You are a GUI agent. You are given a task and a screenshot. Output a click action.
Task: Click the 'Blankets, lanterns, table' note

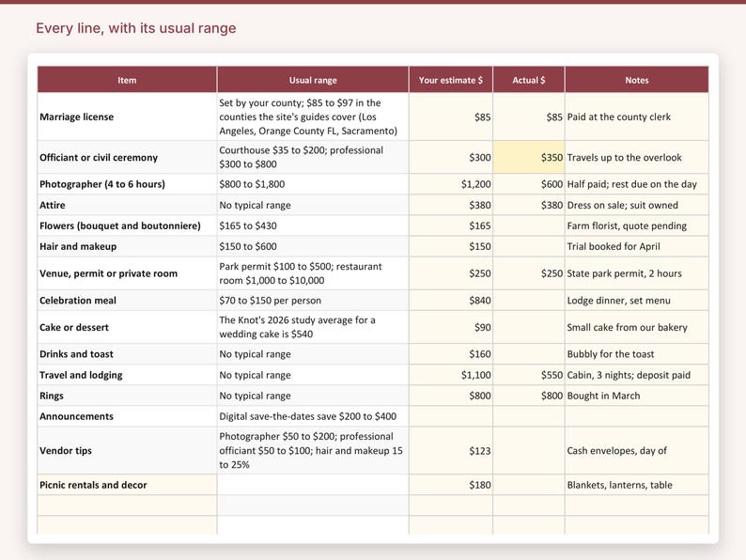(637, 485)
